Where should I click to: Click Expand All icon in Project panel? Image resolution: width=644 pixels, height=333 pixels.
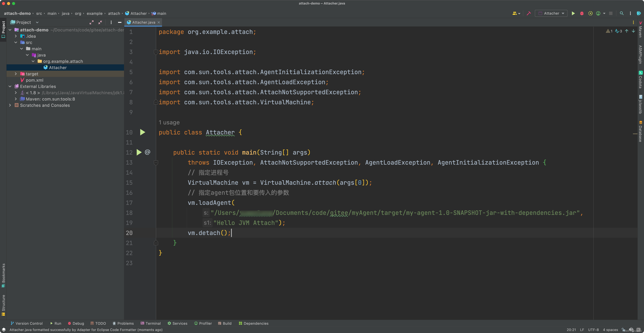[91, 22]
